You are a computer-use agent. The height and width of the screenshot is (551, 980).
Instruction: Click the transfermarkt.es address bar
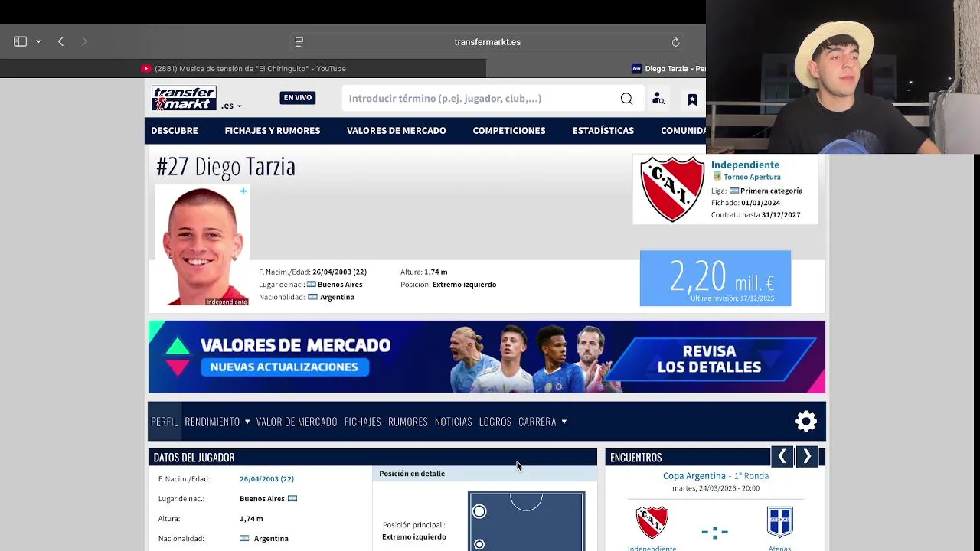tap(487, 42)
